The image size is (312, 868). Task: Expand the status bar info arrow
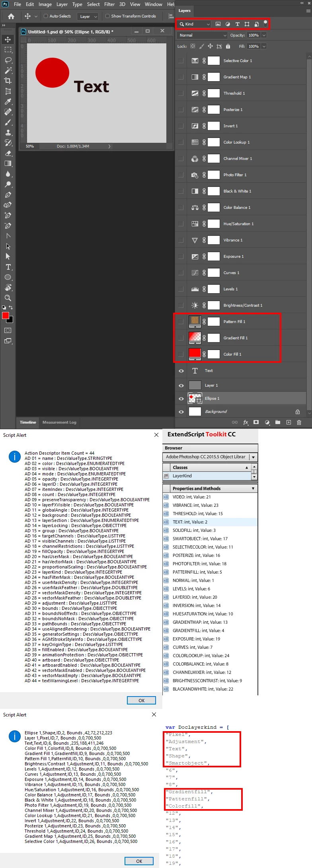[x=109, y=146]
